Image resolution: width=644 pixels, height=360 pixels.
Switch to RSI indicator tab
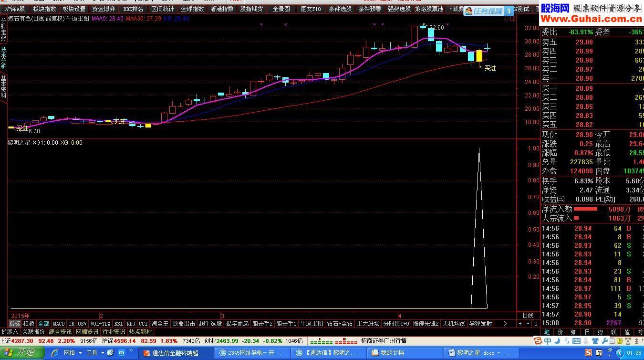coord(118,324)
